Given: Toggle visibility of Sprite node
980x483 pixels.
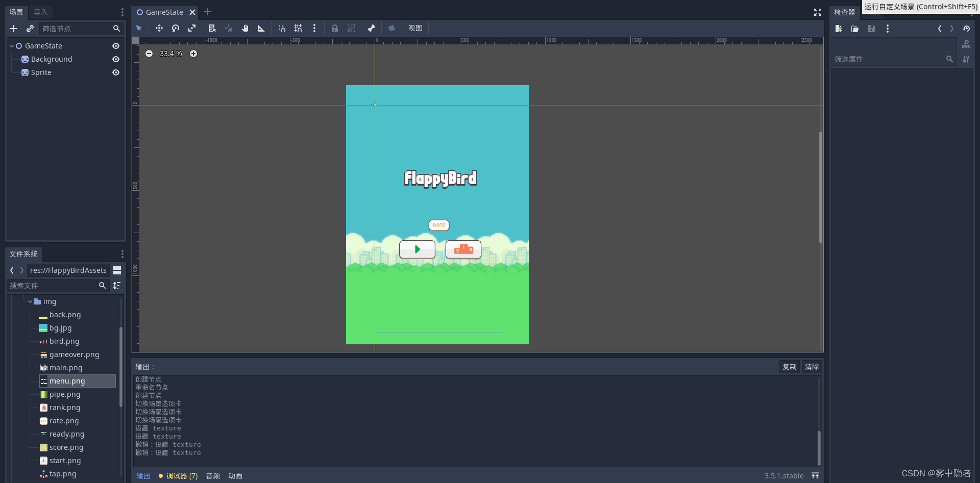Looking at the screenshot, I should 116,72.
